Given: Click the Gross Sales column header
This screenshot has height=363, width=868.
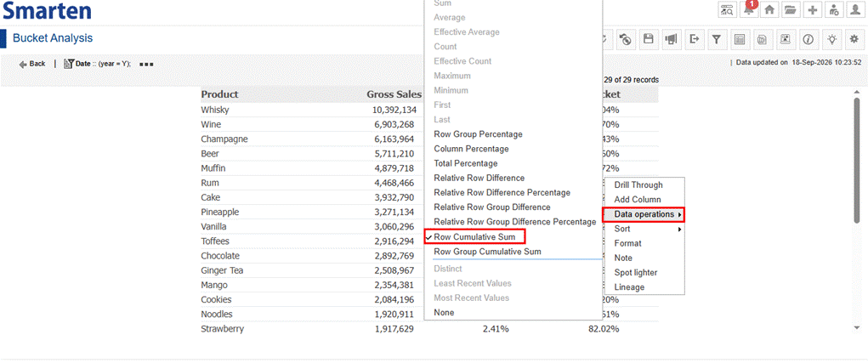Looking at the screenshot, I should point(394,94).
